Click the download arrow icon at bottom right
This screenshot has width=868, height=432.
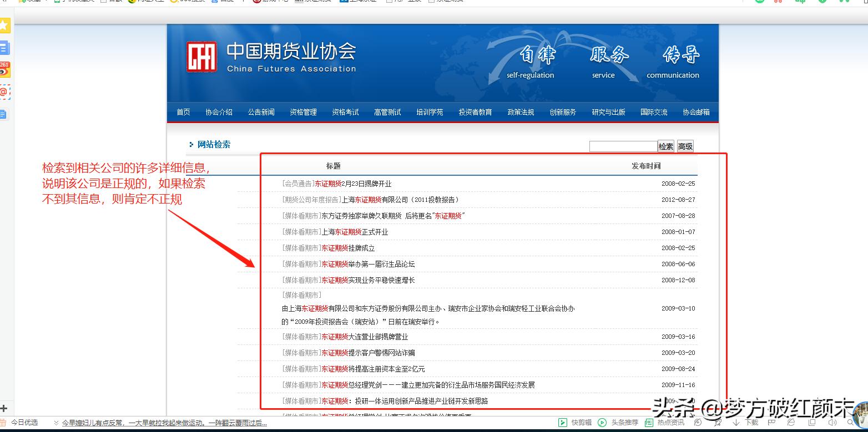pyautogui.click(x=736, y=422)
